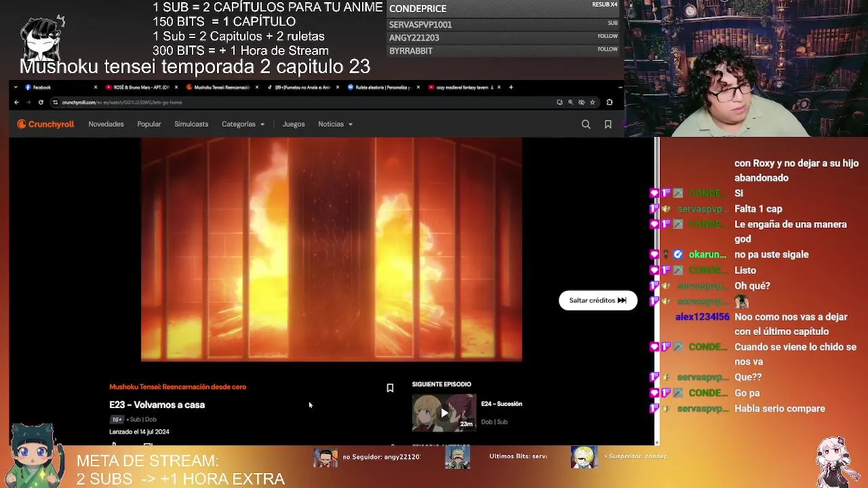This screenshot has height=488, width=868.
Task: Click the browser forward arrow
Action: pyautogui.click(x=28, y=102)
